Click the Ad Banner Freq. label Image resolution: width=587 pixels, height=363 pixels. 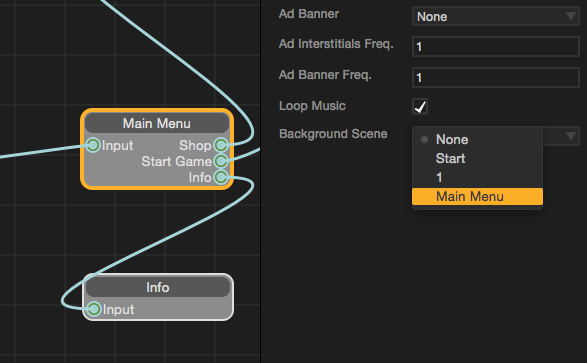coord(325,75)
